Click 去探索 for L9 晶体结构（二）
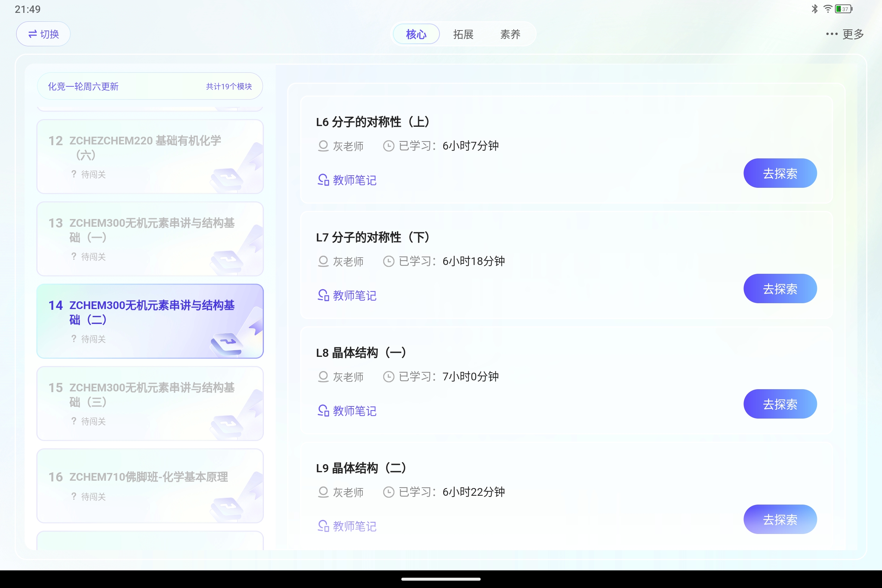This screenshot has height=588, width=882. (780, 519)
